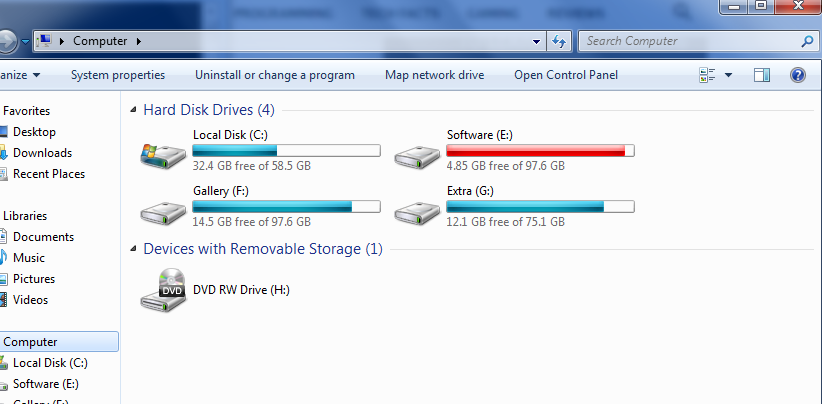Open the Software (E:) drive icon
822x404 pixels.
(x=416, y=155)
